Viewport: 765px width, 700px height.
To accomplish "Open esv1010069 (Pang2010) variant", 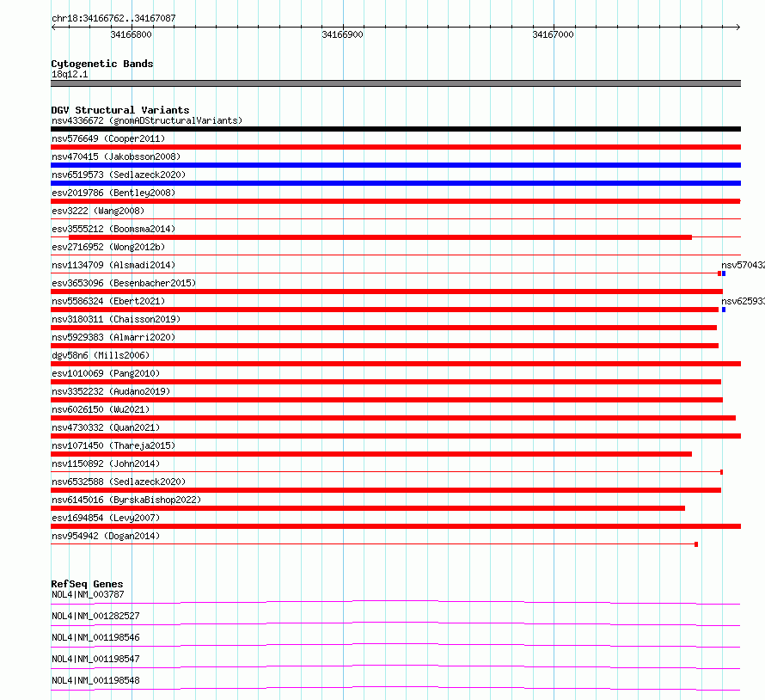I will tap(106, 373).
